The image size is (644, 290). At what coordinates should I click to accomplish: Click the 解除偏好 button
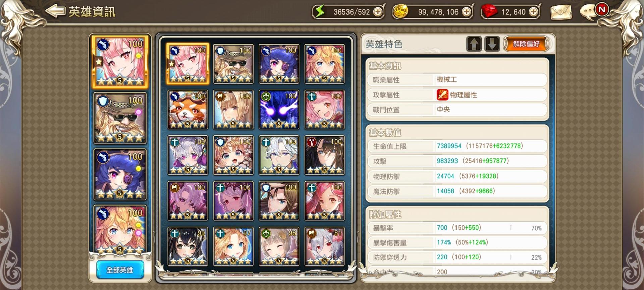tap(526, 44)
